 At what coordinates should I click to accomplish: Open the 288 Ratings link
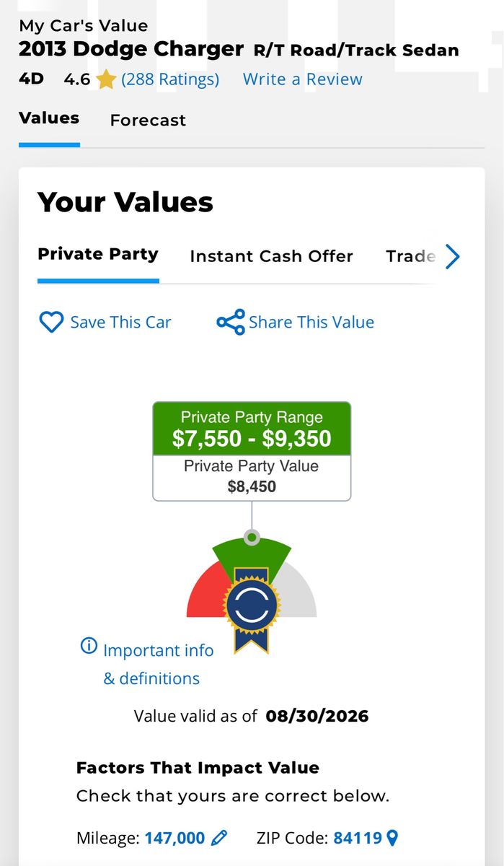170,79
